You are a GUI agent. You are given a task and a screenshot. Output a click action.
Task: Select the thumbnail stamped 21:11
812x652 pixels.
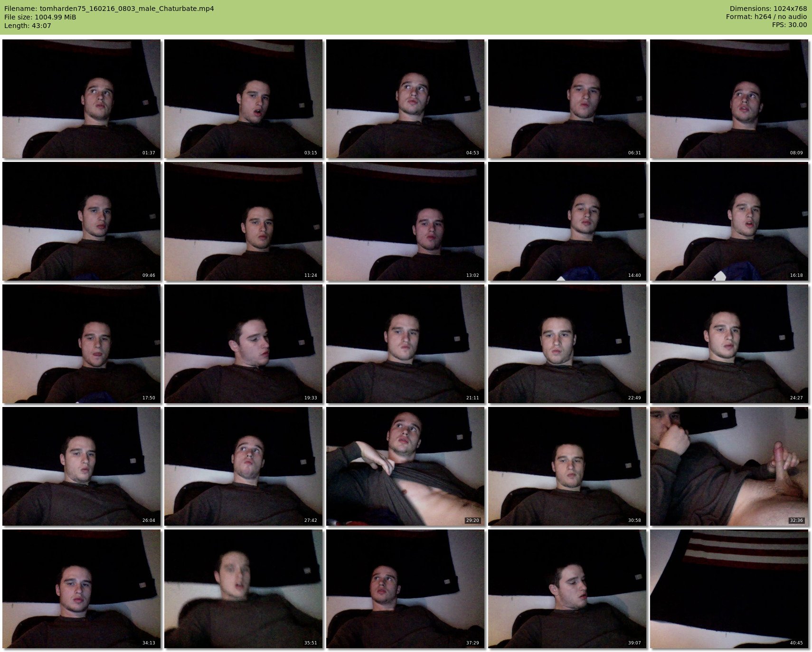click(x=406, y=344)
